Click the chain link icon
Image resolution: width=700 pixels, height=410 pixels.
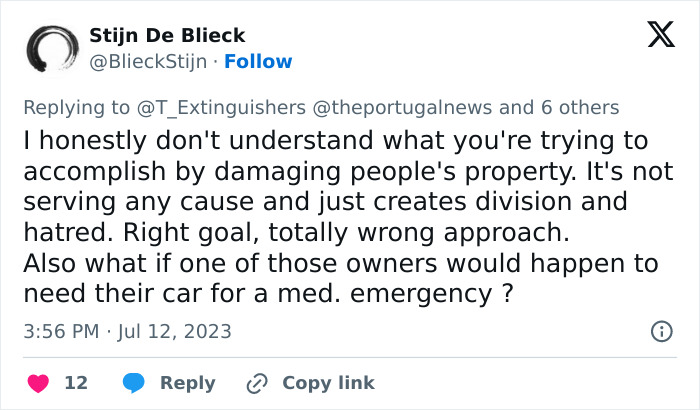click(257, 383)
